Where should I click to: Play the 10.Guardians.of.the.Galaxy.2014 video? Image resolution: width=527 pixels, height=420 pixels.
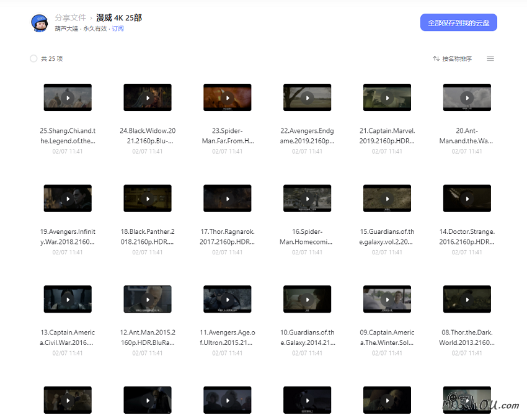[307, 299]
